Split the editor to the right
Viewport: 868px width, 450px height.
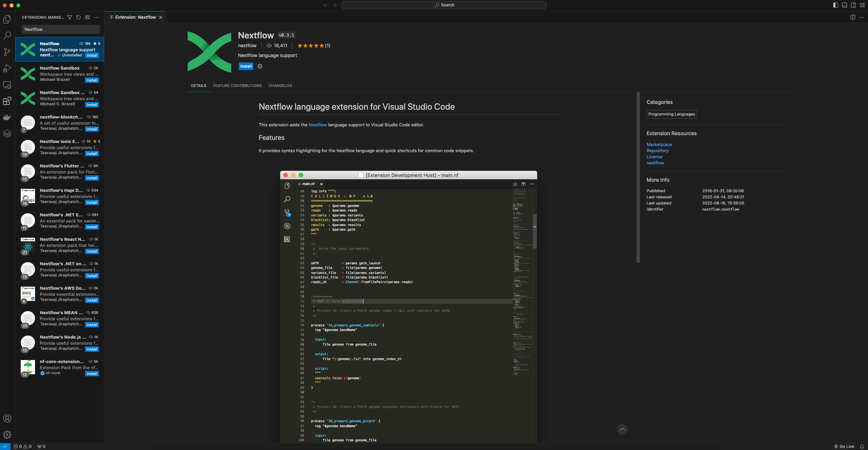[853, 17]
